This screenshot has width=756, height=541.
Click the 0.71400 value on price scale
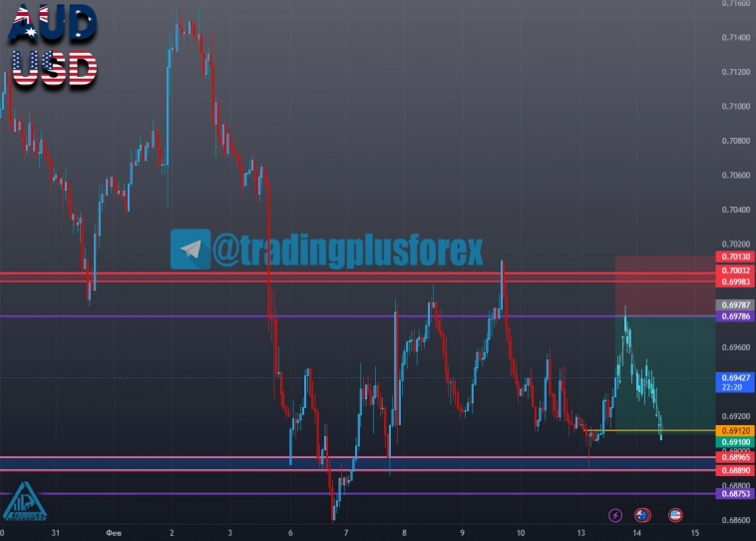point(736,38)
